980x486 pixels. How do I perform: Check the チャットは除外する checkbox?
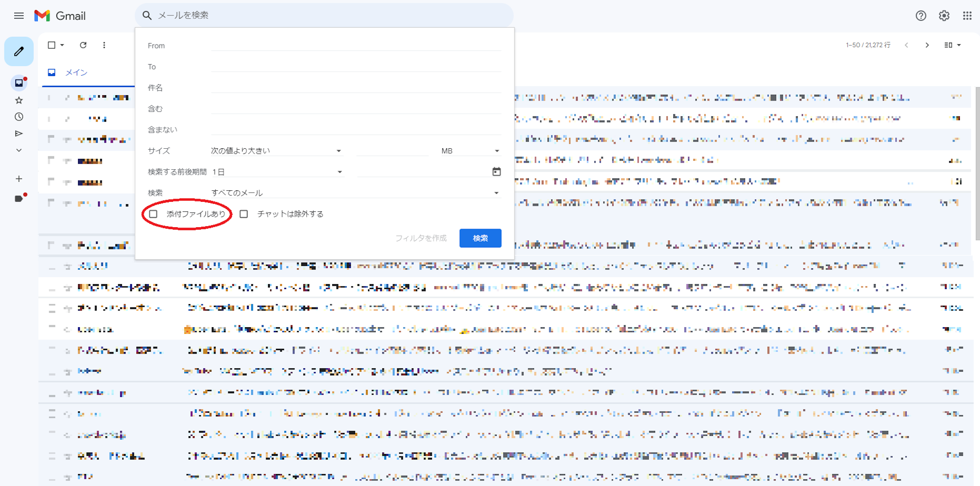244,214
